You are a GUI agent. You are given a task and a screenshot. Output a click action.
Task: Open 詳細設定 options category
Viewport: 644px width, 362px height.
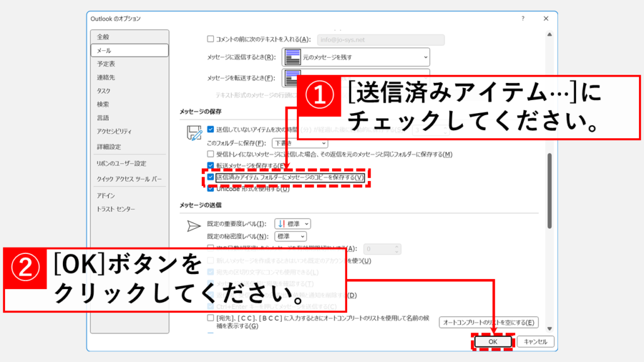[130, 147]
